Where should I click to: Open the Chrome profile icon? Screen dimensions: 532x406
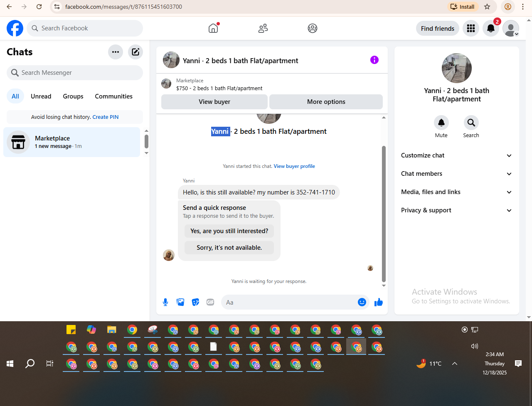(507, 7)
